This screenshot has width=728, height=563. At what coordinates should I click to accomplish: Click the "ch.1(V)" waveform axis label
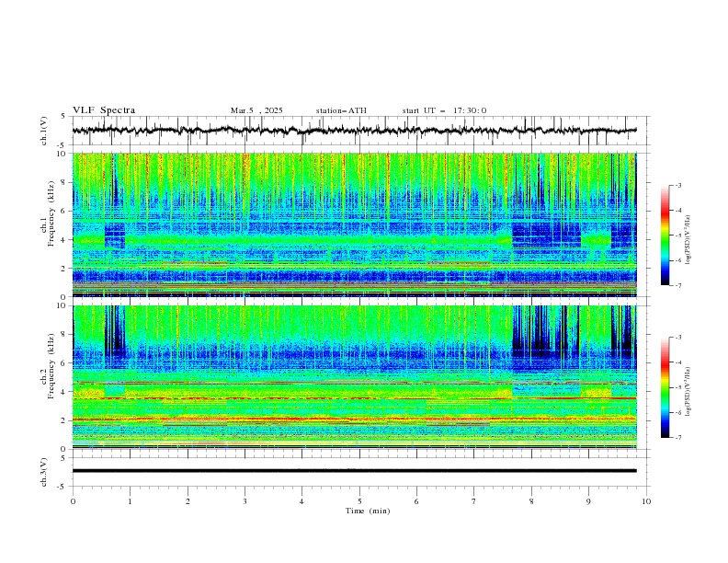point(44,131)
